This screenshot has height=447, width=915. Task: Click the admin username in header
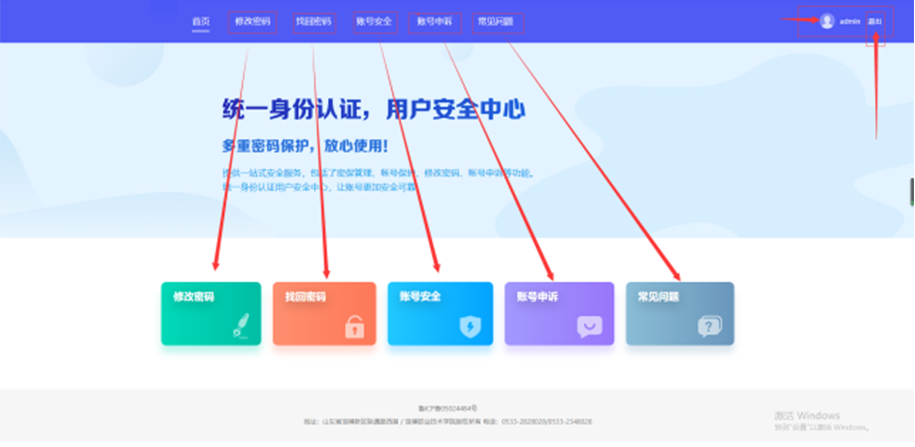pyautogui.click(x=850, y=21)
